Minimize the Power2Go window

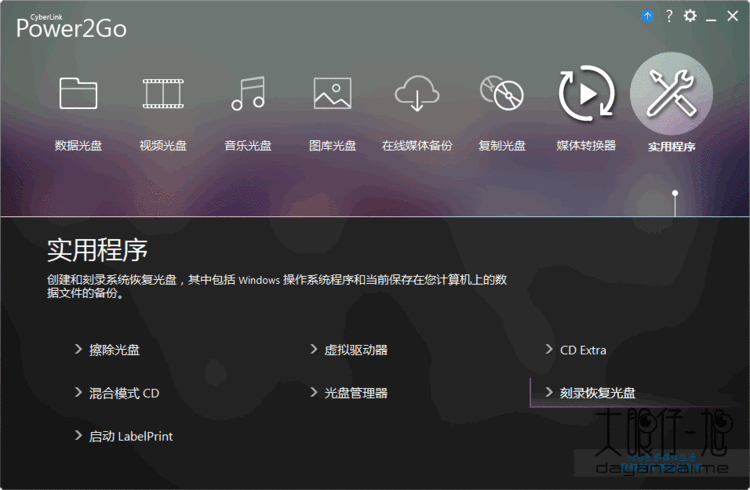(711, 19)
